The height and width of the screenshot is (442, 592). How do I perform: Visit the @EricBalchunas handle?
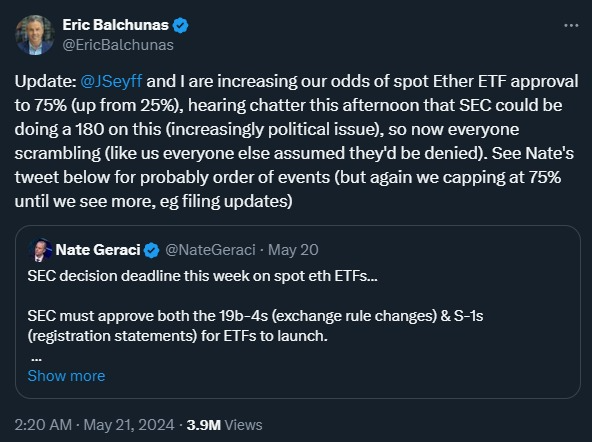(x=118, y=45)
